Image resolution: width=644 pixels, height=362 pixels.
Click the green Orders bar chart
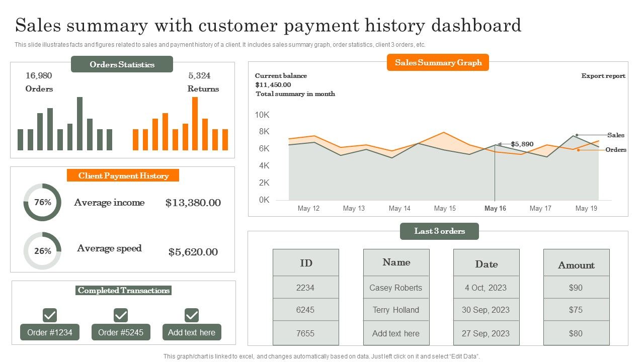pyautogui.click(x=65, y=124)
